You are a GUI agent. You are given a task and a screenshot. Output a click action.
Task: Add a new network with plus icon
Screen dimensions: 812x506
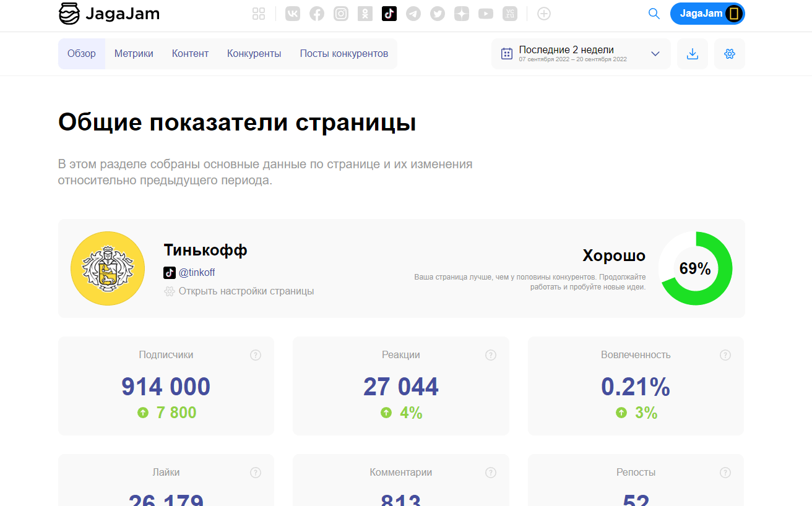click(544, 14)
